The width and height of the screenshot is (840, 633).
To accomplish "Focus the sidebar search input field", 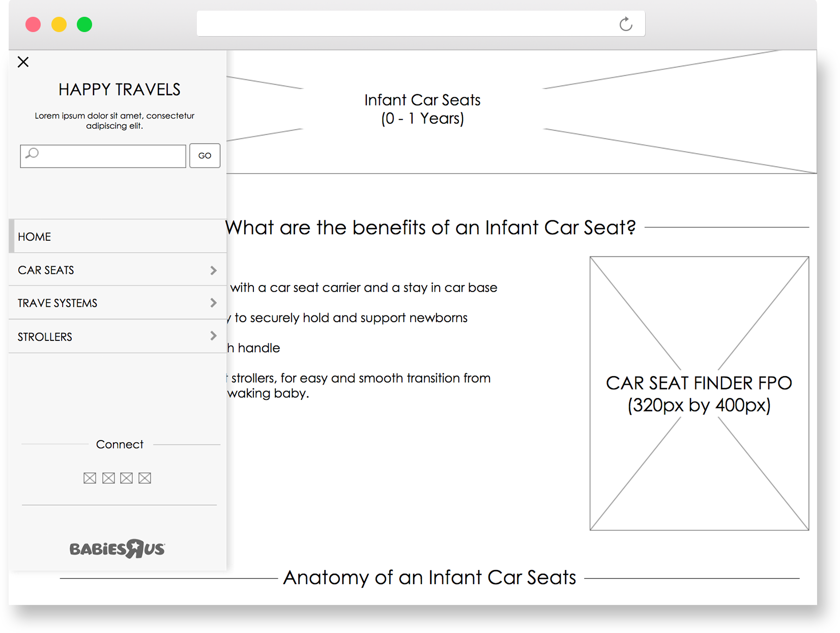I will click(103, 156).
